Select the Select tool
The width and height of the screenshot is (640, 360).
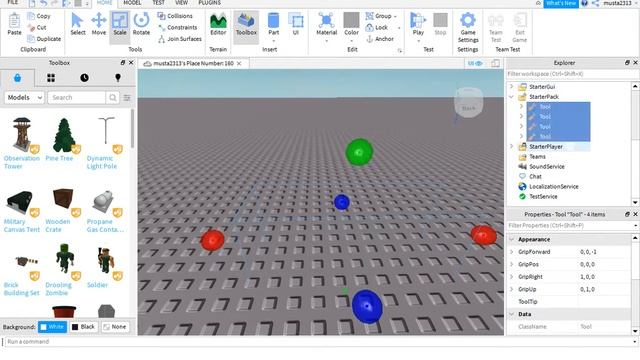[x=78, y=24]
